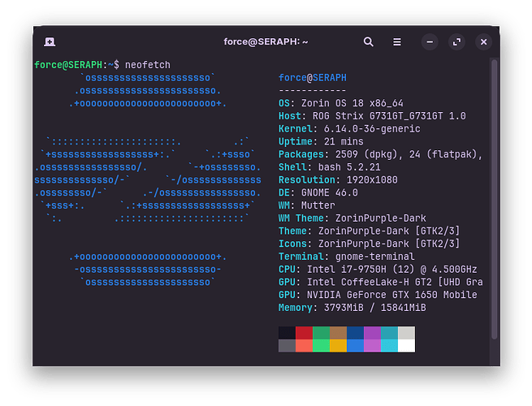Click the Uptime: 21 mins line
532x406 pixels.
click(x=321, y=141)
